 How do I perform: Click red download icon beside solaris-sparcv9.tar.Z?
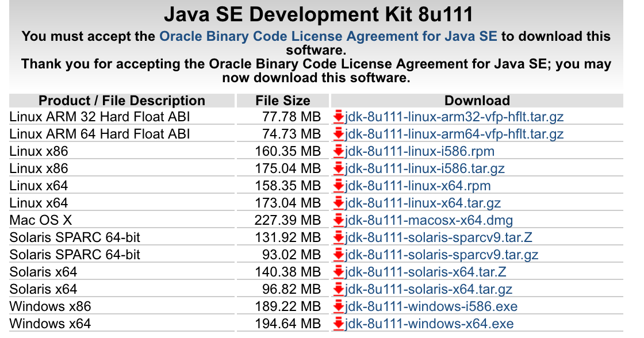pos(339,238)
